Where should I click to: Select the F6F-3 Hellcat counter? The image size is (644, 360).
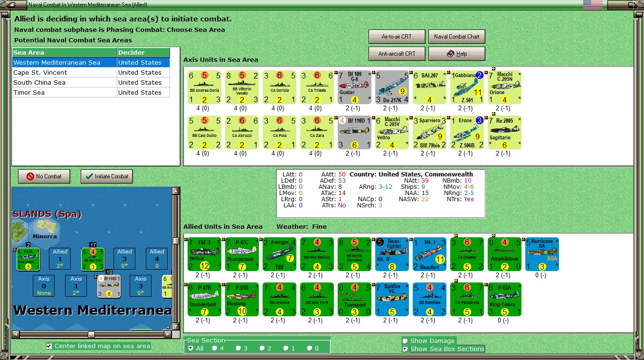tap(204, 254)
